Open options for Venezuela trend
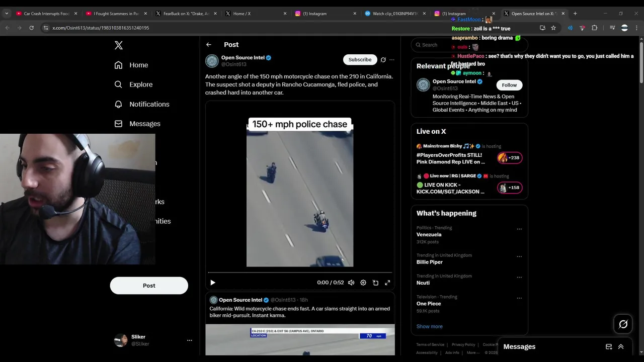This screenshot has width=644, height=362. point(519,229)
